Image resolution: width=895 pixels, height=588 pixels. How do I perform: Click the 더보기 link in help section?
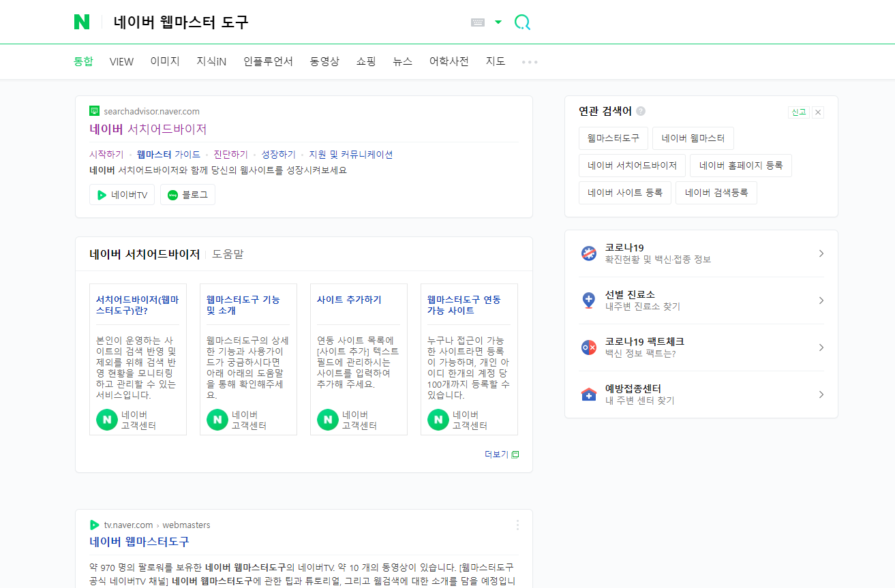point(502,454)
